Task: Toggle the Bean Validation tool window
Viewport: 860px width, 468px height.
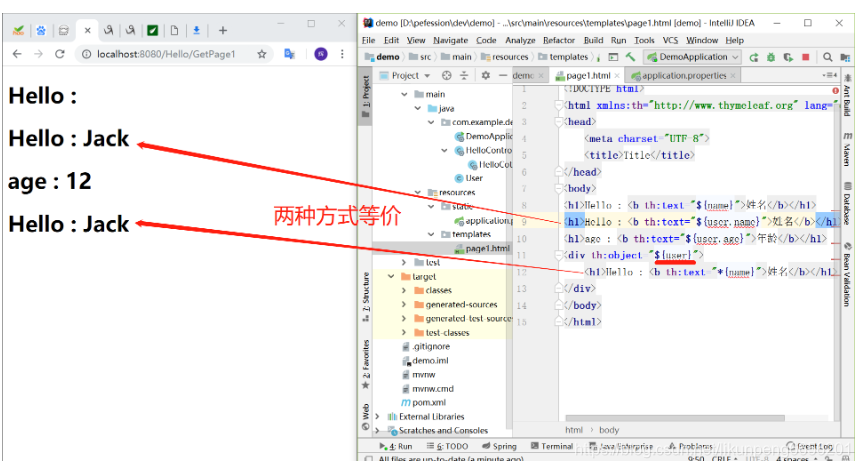Action: [847, 274]
